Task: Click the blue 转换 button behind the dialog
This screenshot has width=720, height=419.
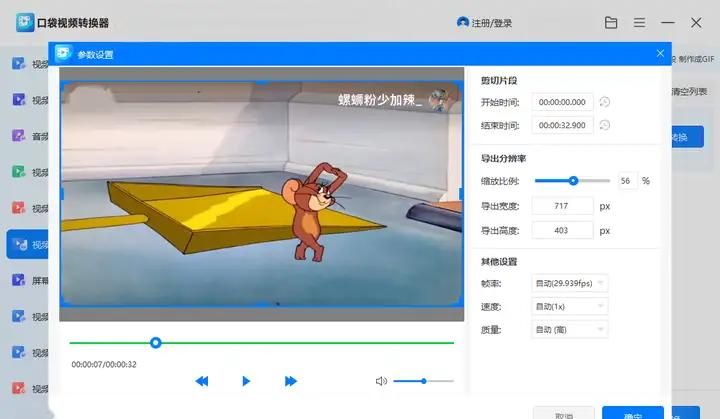Action: coord(687,136)
